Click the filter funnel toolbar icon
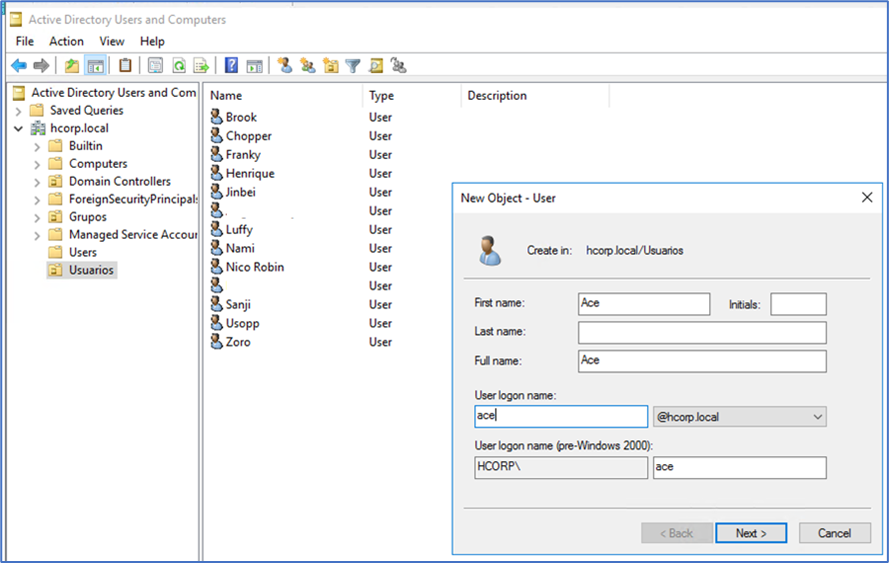The height and width of the screenshot is (563, 889). tap(353, 66)
